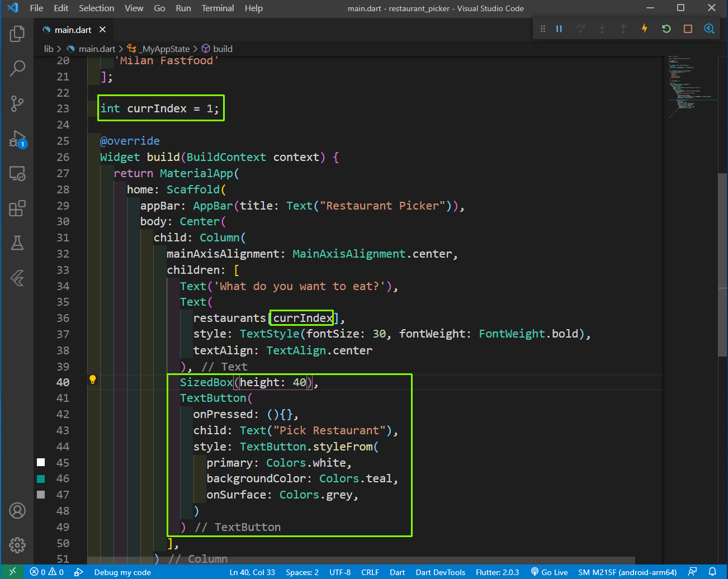Open the Terminal menu

click(x=218, y=8)
